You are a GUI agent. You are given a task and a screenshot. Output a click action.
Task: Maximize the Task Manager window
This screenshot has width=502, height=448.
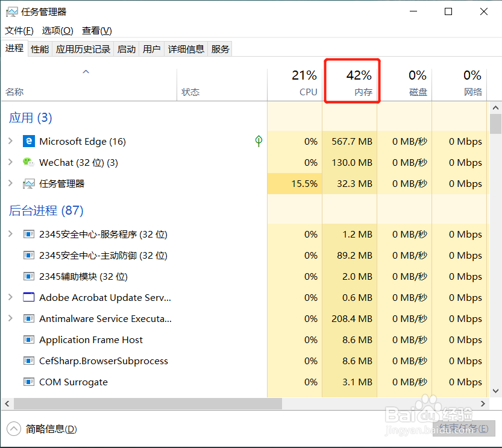[448, 11]
